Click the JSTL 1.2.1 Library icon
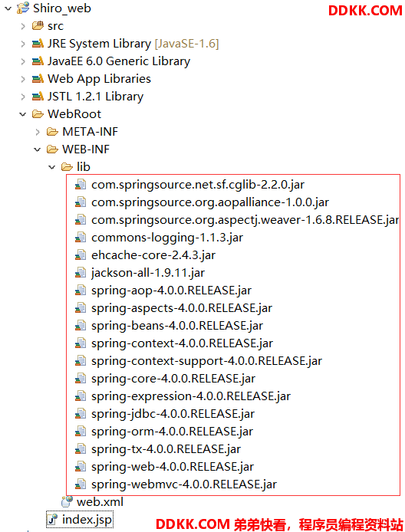 38,97
